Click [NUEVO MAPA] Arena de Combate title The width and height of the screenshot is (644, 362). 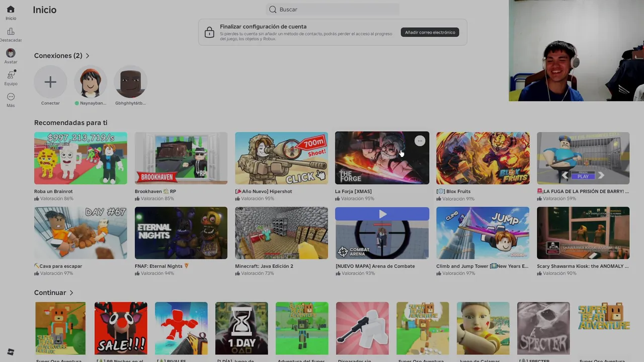(x=375, y=266)
